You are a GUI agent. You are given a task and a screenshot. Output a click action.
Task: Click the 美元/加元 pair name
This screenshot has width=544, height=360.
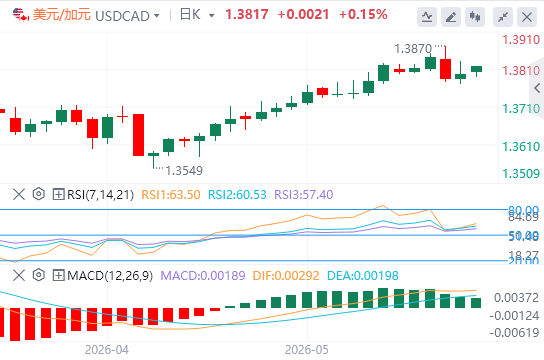click(61, 15)
